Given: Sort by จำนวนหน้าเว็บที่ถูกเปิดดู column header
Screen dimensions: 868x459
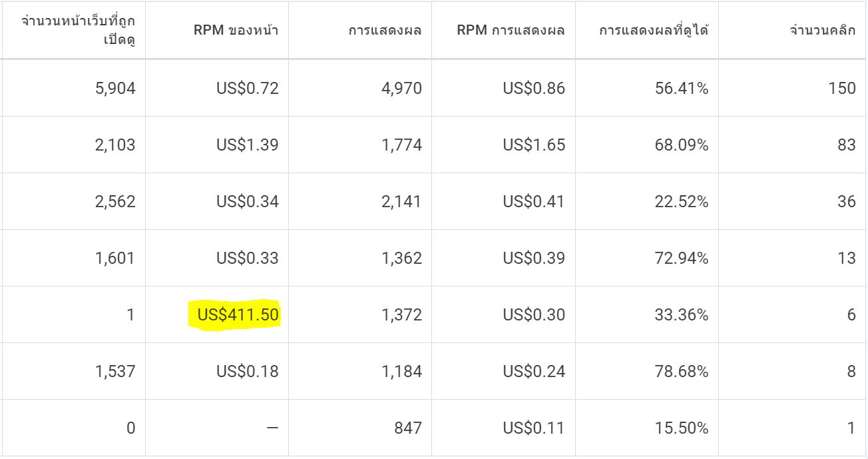Looking at the screenshot, I should tap(78, 31).
